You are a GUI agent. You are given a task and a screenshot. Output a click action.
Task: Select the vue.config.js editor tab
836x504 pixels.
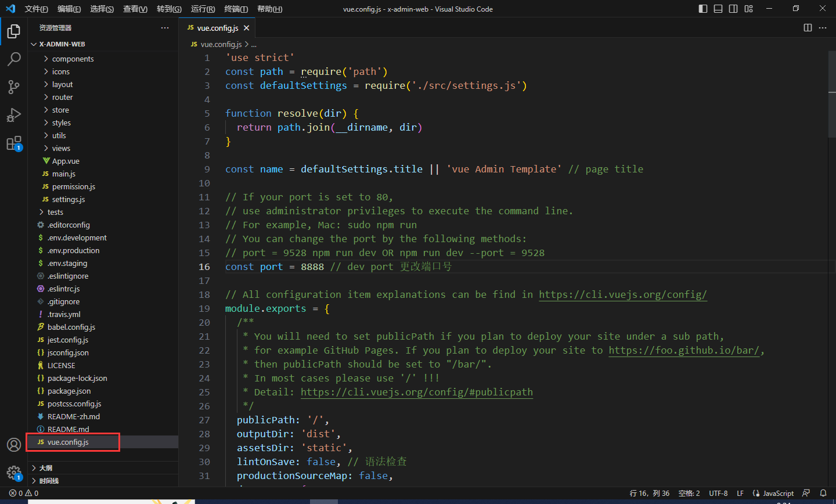217,28
